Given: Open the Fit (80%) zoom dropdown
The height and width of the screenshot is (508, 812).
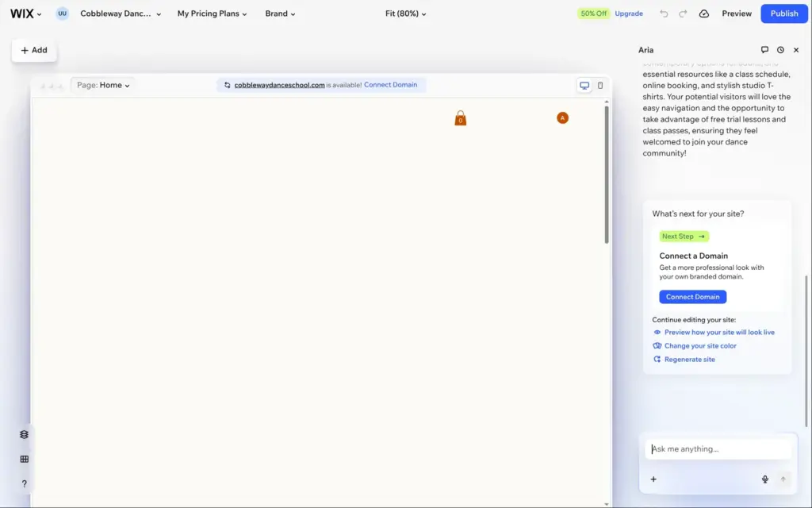Looking at the screenshot, I should click(405, 14).
